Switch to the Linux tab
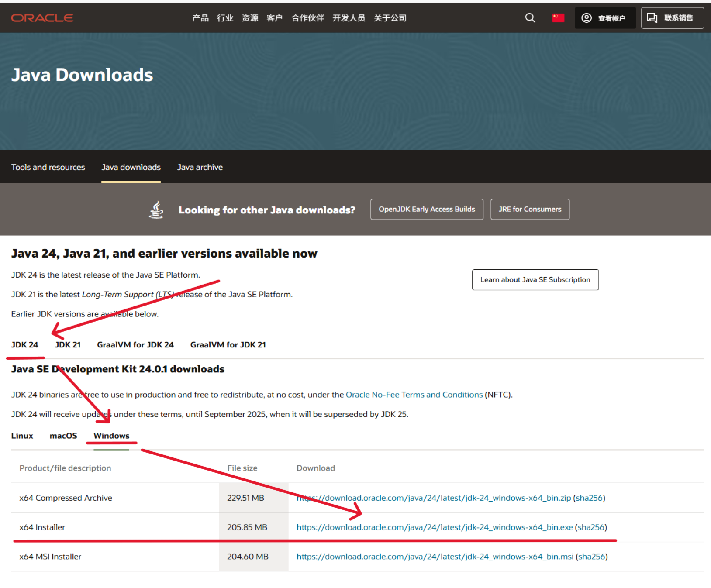 (22, 435)
